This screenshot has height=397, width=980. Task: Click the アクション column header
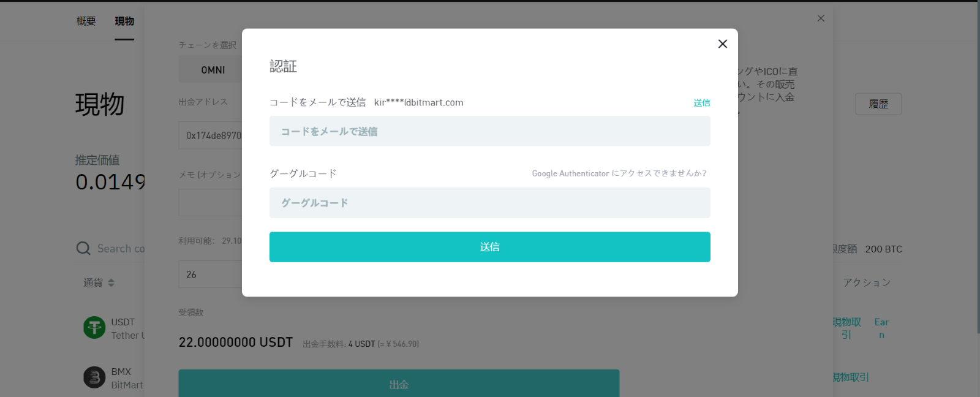pos(867,282)
